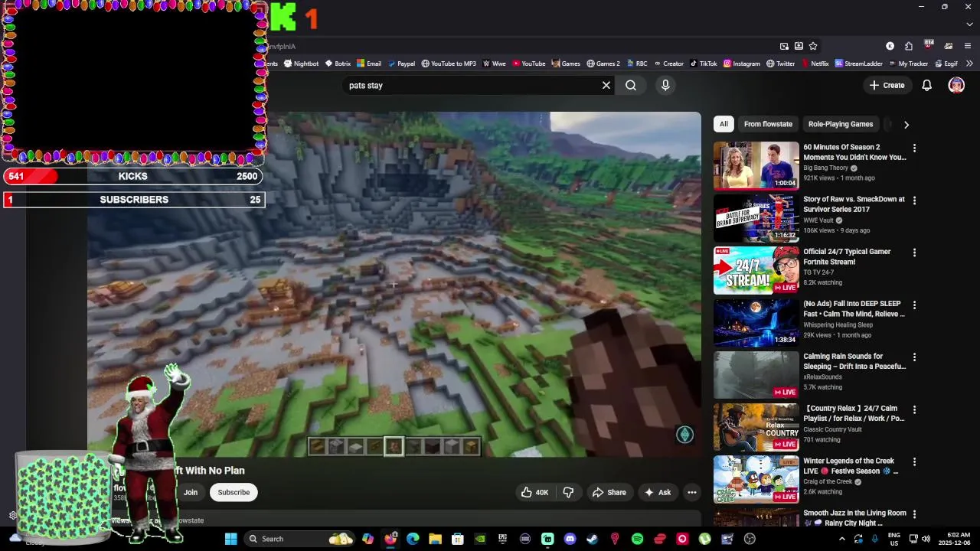
Task: Dislike the video with thumbs down
Action: pos(568,493)
